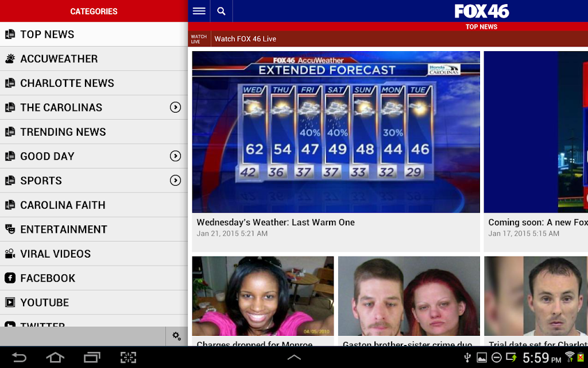Open the Gaston brother-sister crime duo photo
Screen dimensions: 588x368
(409, 296)
